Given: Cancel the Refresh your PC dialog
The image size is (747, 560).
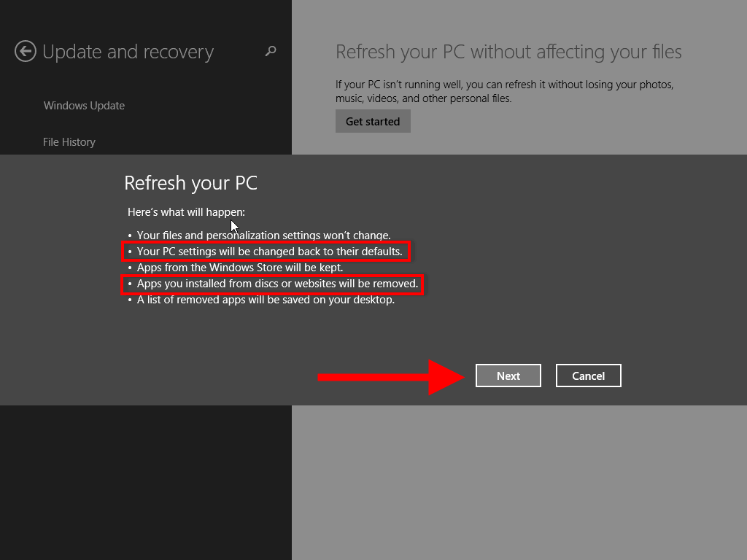Looking at the screenshot, I should tap(589, 376).
